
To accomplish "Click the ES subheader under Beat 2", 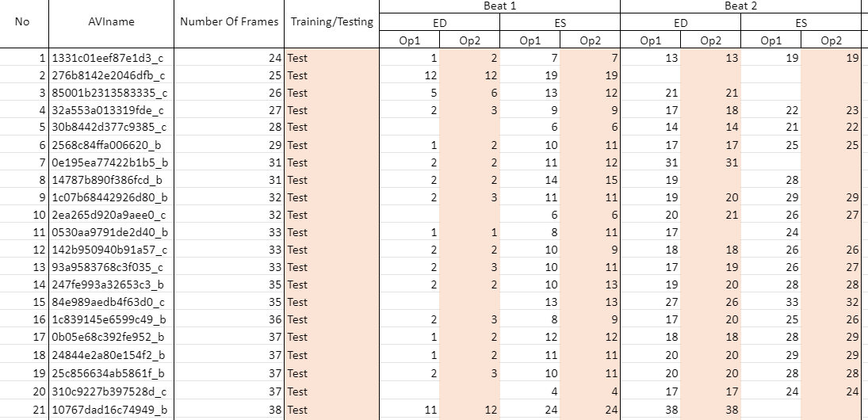I will click(801, 24).
